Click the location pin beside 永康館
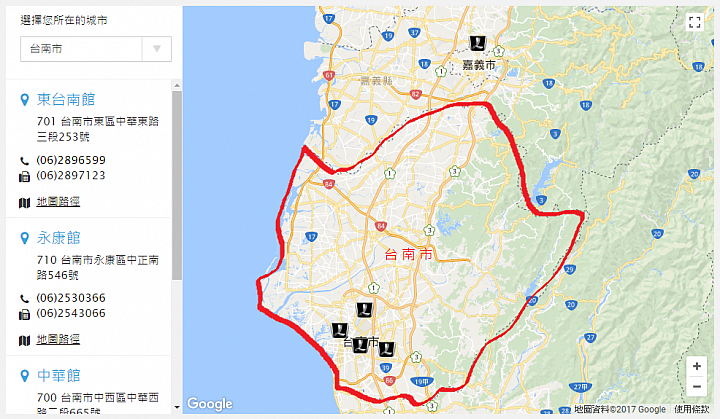The width and height of the screenshot is (720, 419). click(x=25, y=238)
